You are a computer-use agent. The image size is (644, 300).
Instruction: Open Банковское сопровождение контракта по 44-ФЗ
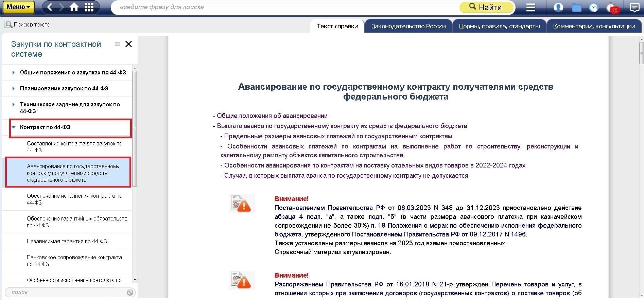click(74, 261)
